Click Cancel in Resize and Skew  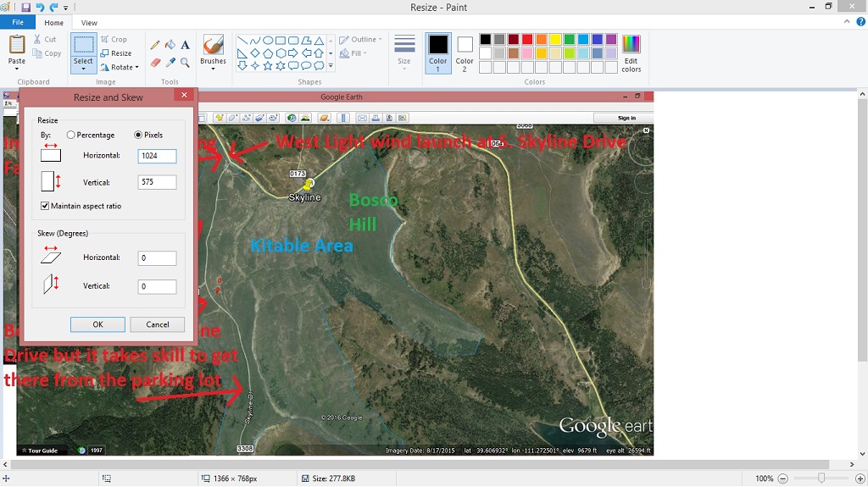pyautogui.click(x=157, y=324)
